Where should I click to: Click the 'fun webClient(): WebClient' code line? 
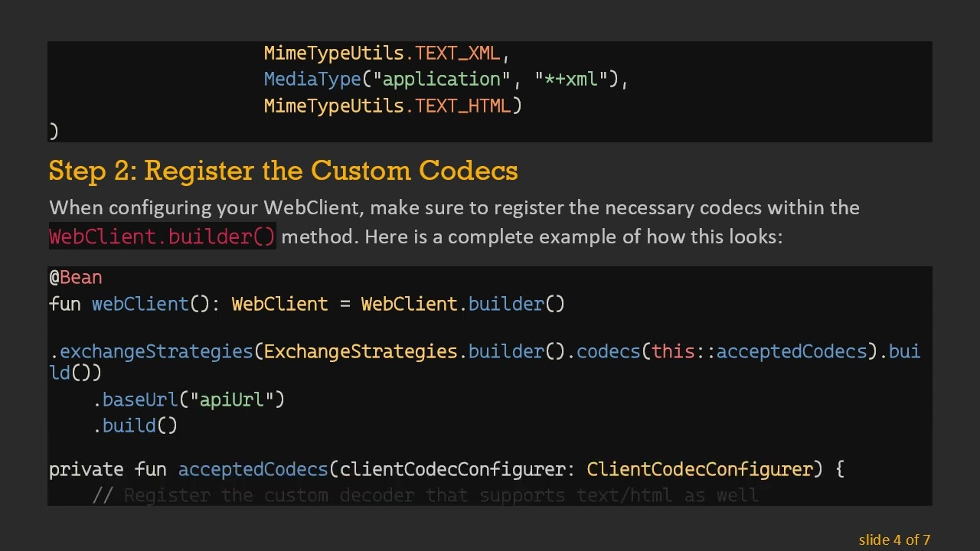pos(306,304)
